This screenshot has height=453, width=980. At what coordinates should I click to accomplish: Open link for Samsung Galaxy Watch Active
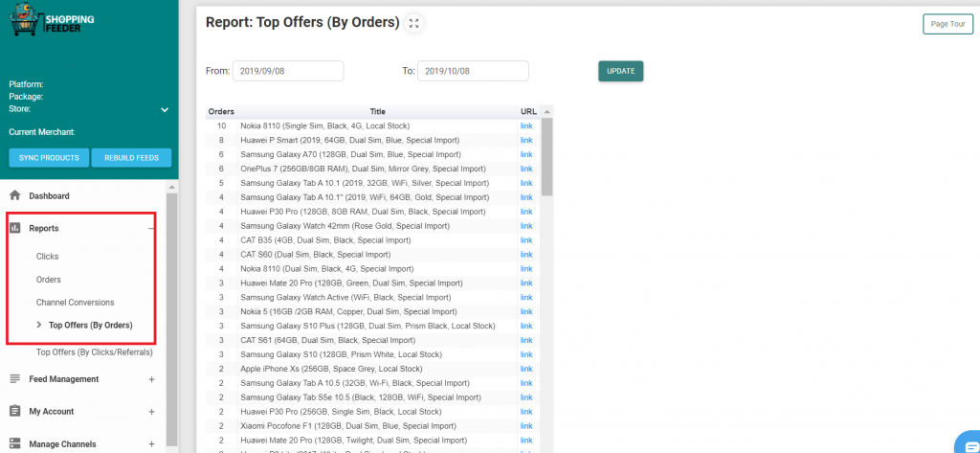tap(526, 297)
